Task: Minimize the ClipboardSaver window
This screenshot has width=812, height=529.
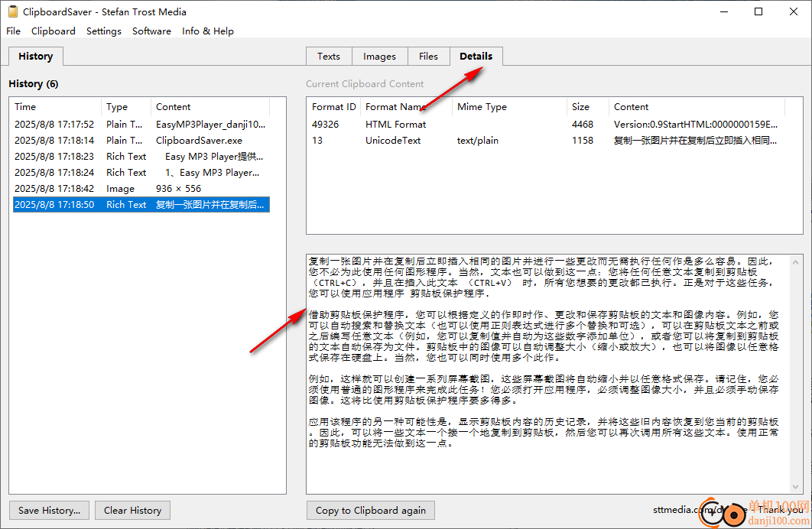Action: [x=724, y=11]
